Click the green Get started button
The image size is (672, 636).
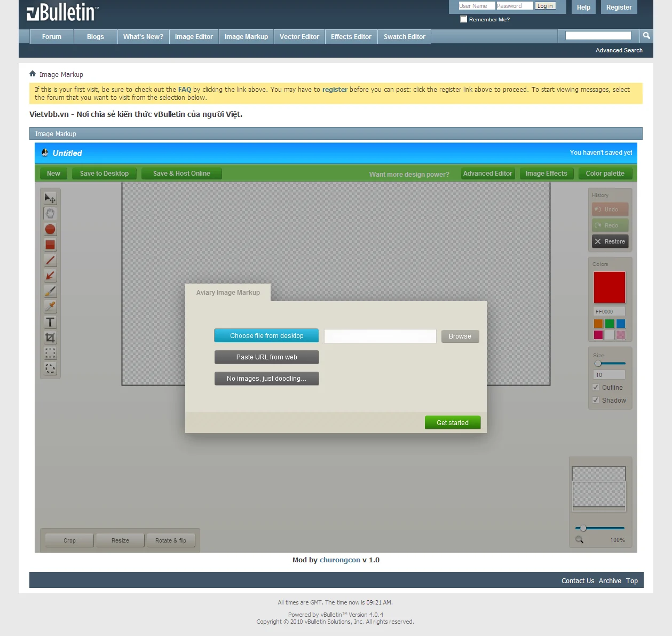coord(453,422)
